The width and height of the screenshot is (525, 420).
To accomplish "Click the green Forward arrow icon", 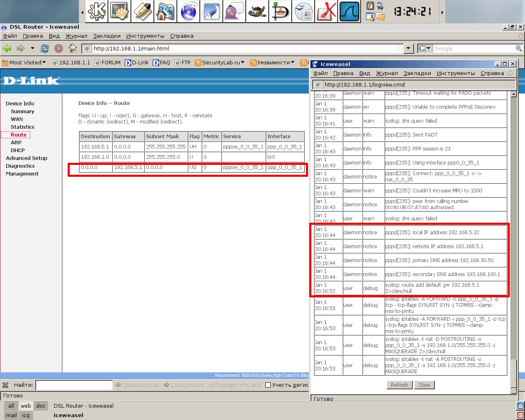I will tap(21, 48).
